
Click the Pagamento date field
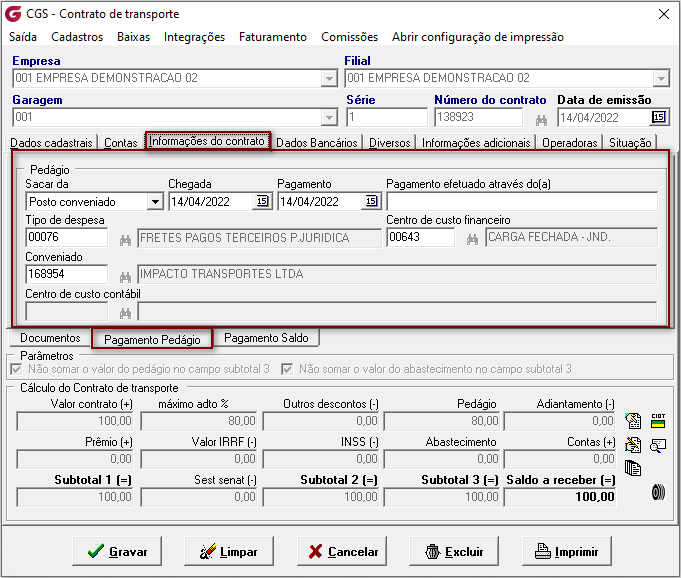click(x=320, y=202)
